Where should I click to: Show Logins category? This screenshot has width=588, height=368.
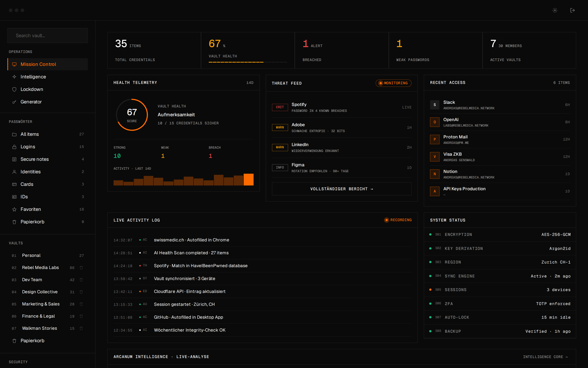pos(48,147)
